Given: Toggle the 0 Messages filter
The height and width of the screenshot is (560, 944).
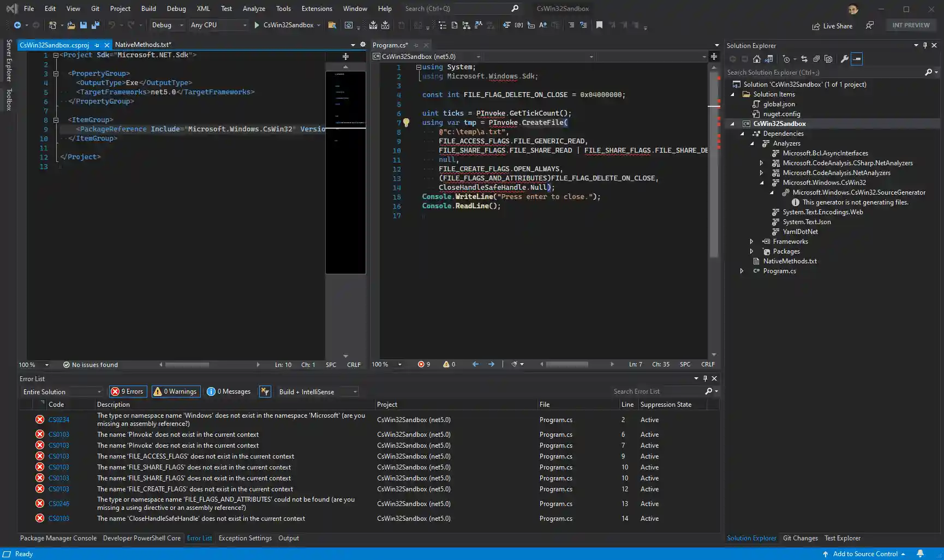Looking at the screenshot, I should tap(229, 392).
